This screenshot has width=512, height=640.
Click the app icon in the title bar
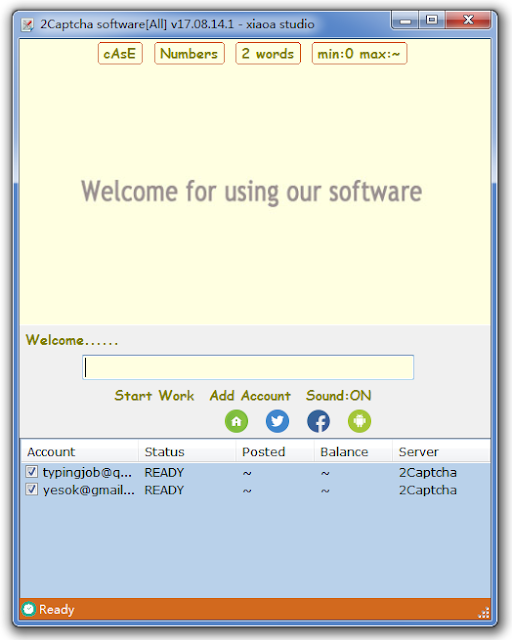tap(27, 25)
